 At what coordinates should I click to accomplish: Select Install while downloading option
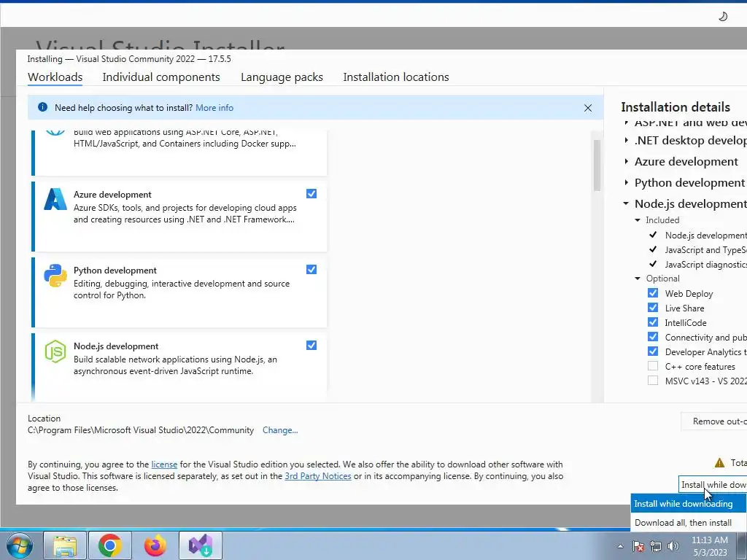pyautogui.click(x=689, y=504)
